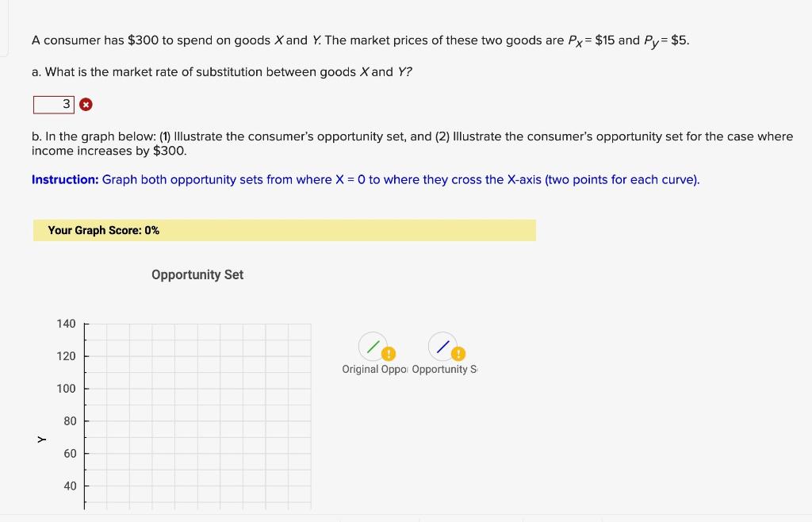
Task: Click the circle surrounding the blue line icon
Action: (442, 346)
